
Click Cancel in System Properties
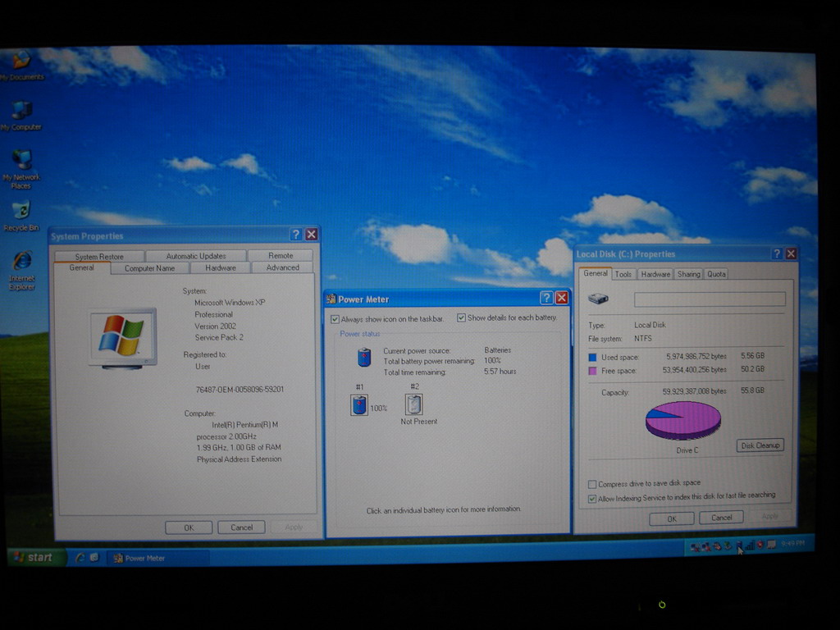(242, 527)
